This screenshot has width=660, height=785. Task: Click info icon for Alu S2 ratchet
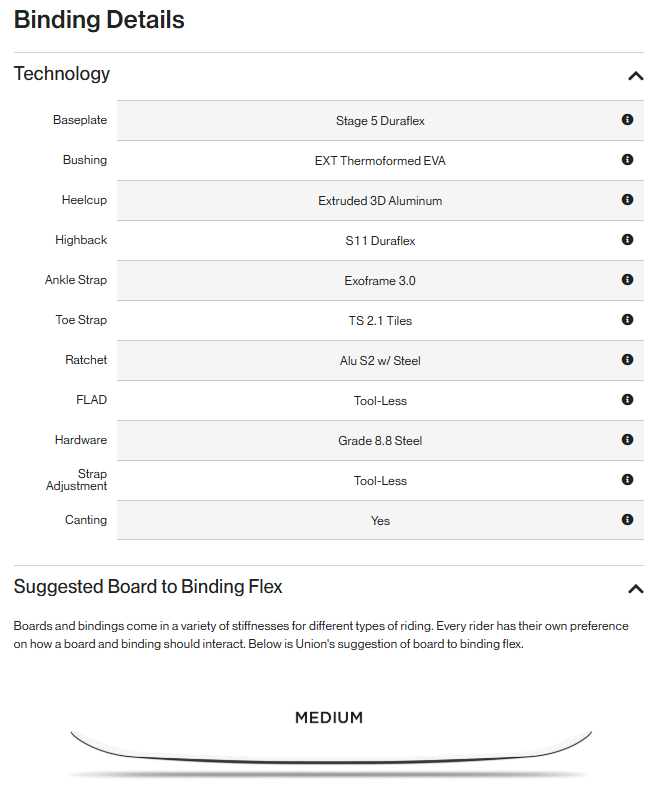pyautogui.click(x=627, y=360)
